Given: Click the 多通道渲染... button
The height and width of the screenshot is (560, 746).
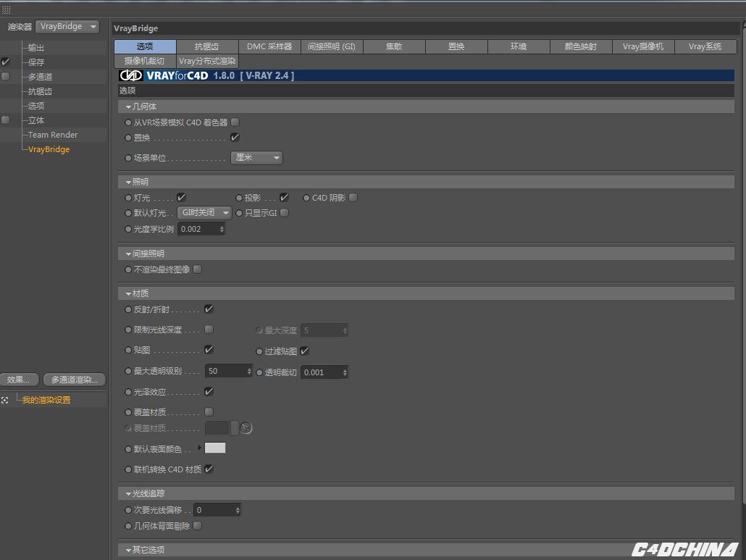Looking at the screenshot, I should pos(74,379).
